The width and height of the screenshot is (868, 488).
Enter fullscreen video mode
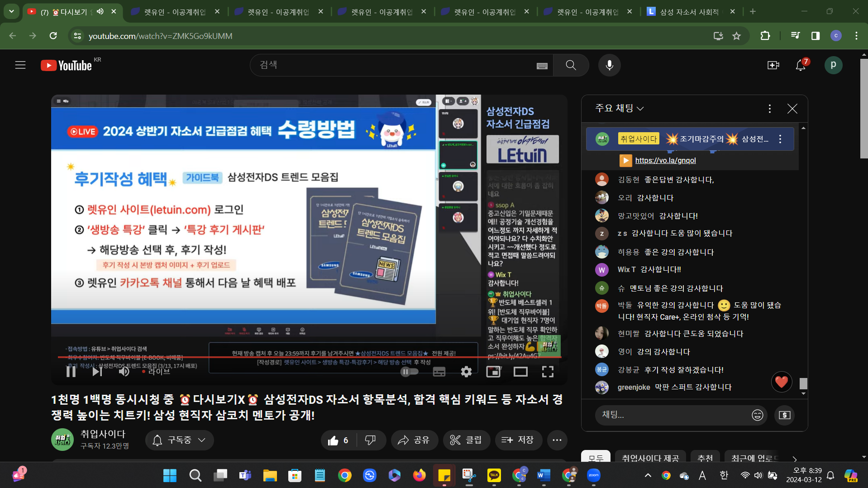[x=548, y=372]
